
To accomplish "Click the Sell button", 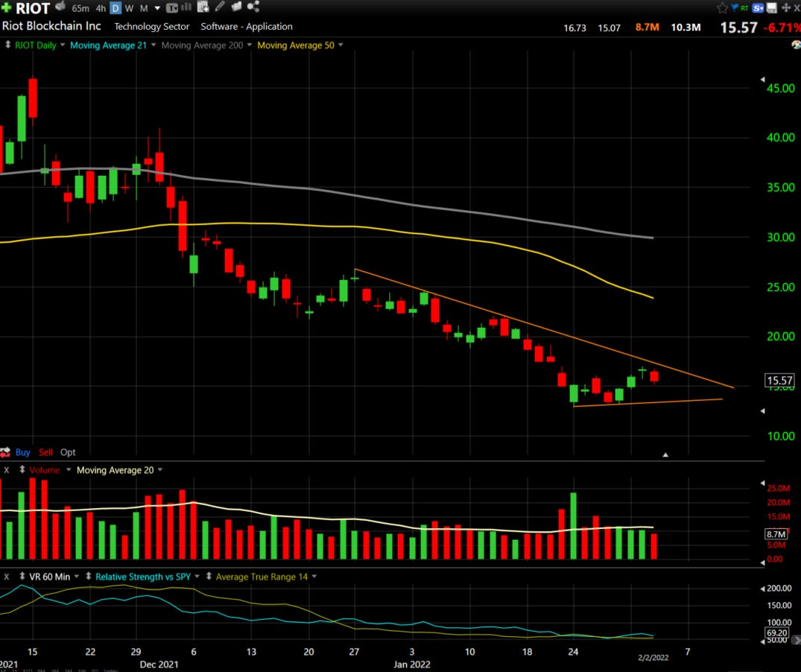I will click(45, 452).
